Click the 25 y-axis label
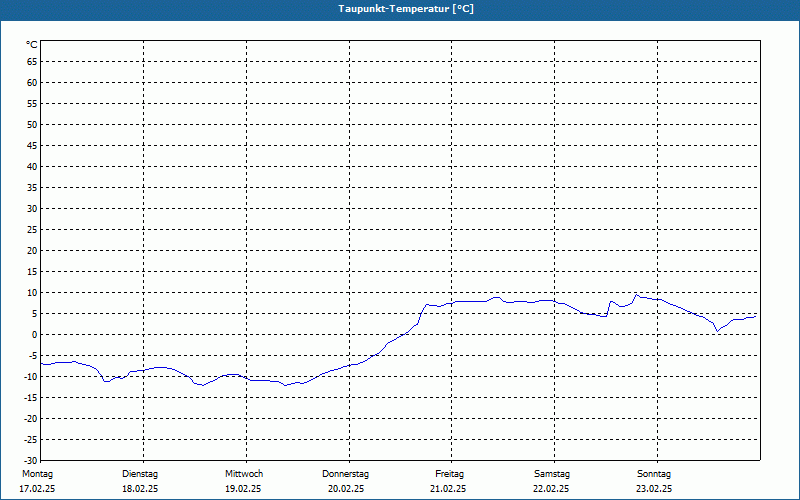800x500 pixels. (32, 230)
